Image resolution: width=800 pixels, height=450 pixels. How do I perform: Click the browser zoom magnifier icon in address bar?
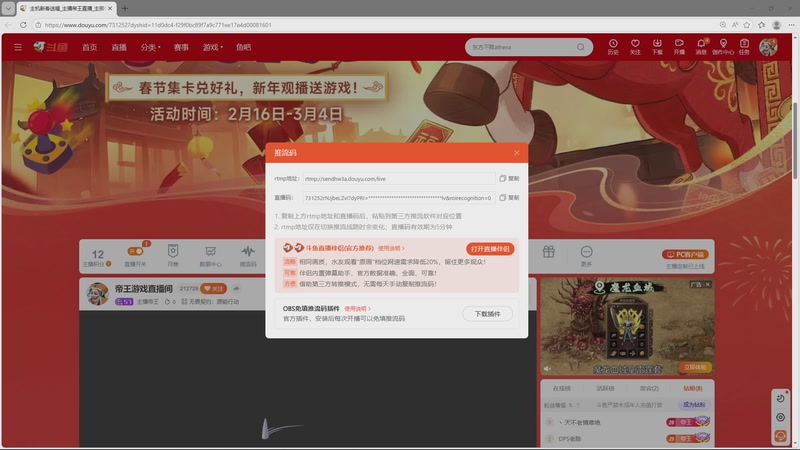tap(723, 24)
